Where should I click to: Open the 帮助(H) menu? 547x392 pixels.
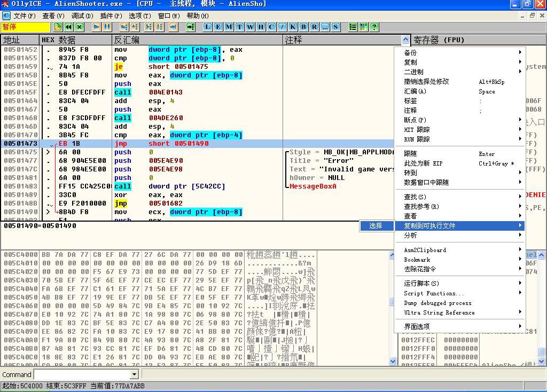[x=198, y=15]
